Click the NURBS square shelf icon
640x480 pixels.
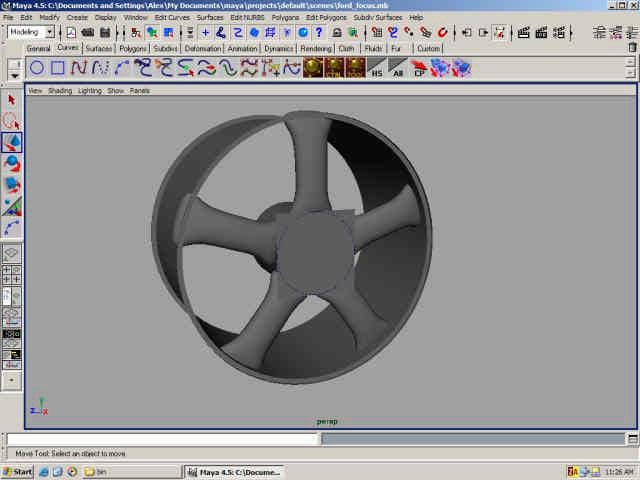[58, 68]
